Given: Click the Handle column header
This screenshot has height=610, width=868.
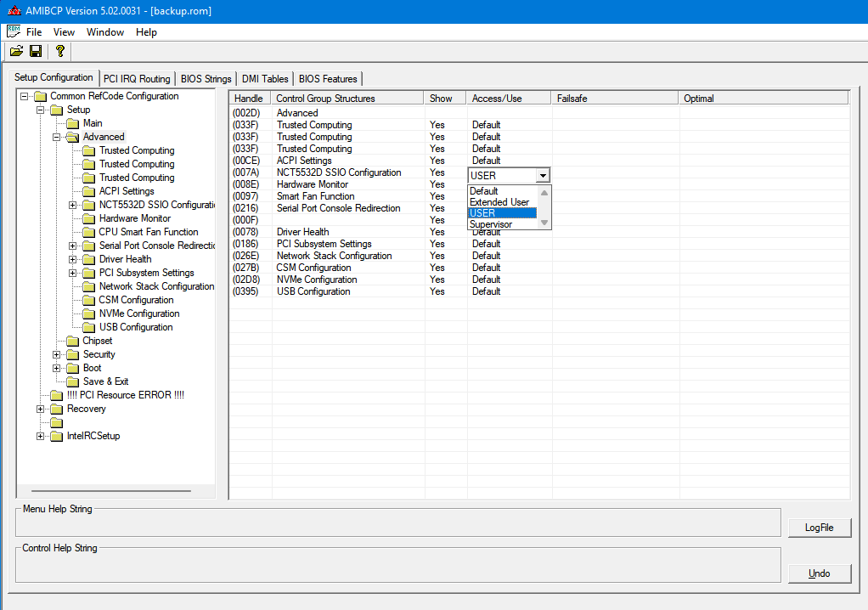Looking at the screenshot, I should tap(250, 99).
